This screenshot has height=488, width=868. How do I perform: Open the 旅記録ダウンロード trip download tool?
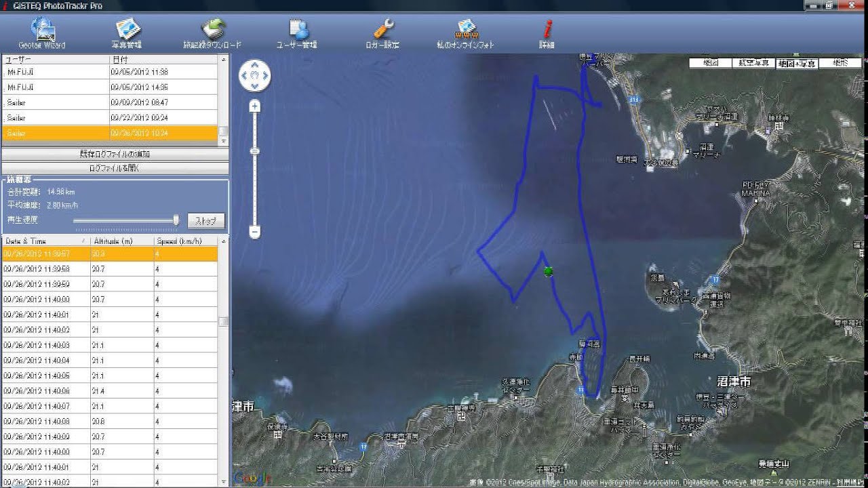click(212, 33)
